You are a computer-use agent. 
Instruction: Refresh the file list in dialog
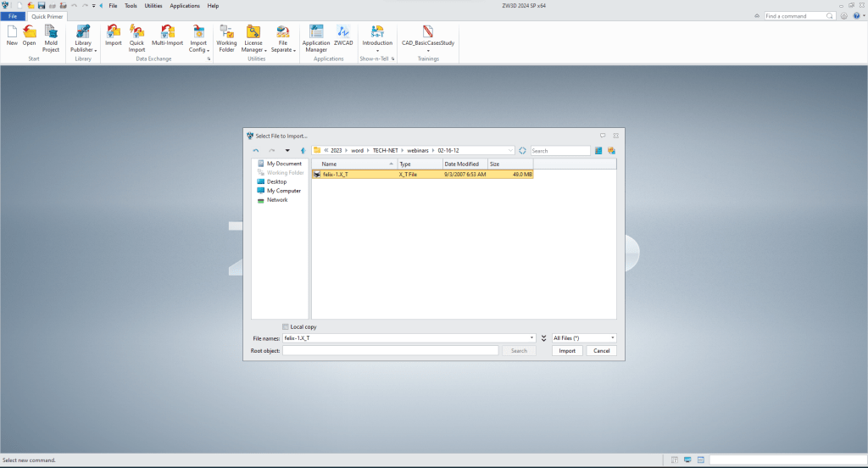point(523,150)
